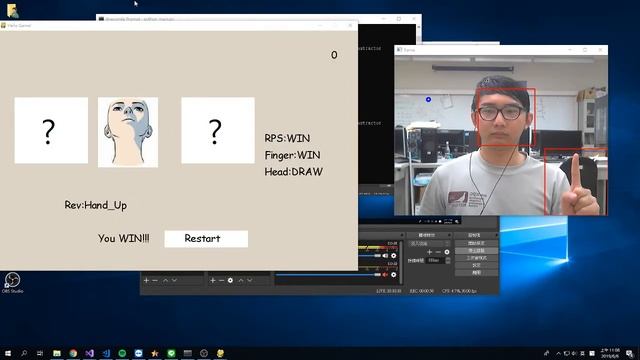Click the "Finger:WIN" result text
This screenshot has height=360, width=640.
(x=292, y=155)
